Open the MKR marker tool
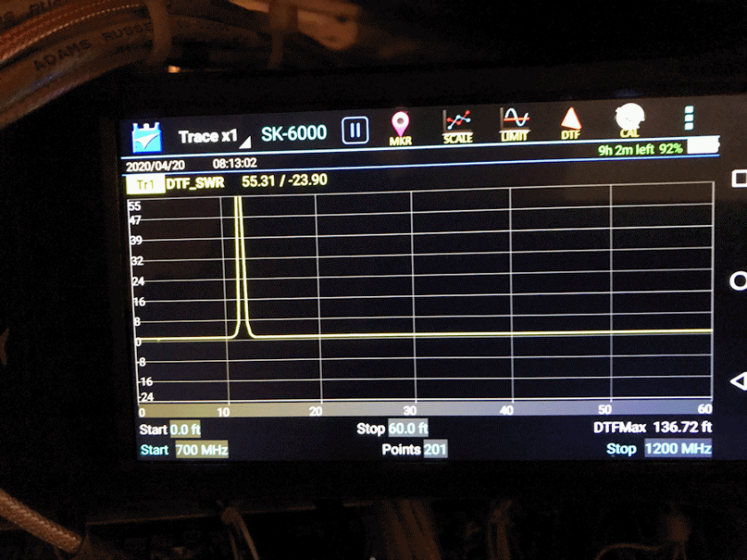Image resolution: width=747 pixels, height=560 pixels. [x=401, y=128]
